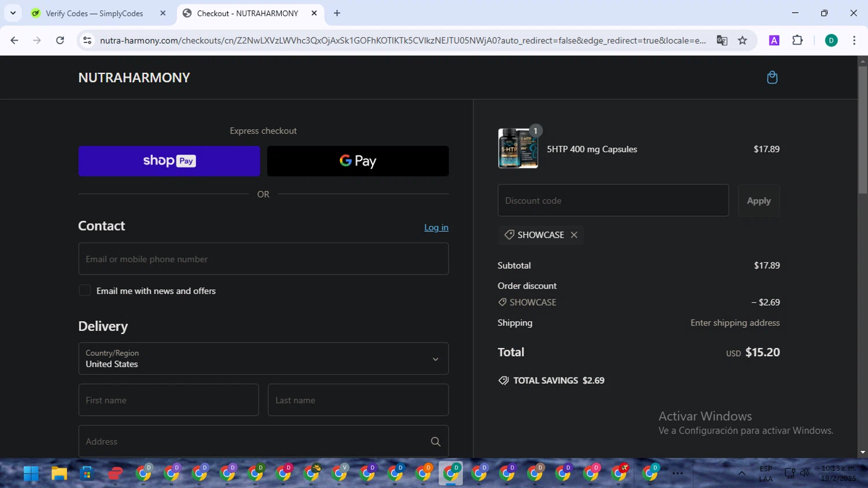The height and width of the screenshot is (488, 868).
Task: Tick Email me with news and offers
Action: click(x=84, y=291)
